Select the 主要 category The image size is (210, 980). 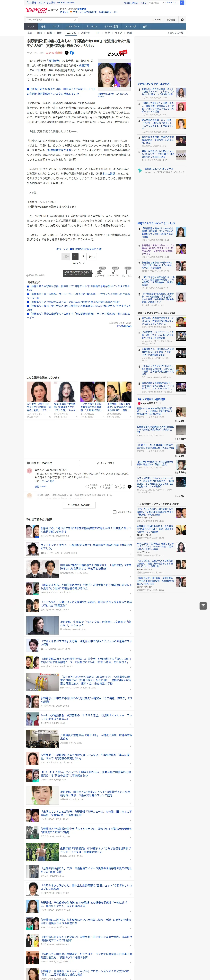[x=30, y=33]
